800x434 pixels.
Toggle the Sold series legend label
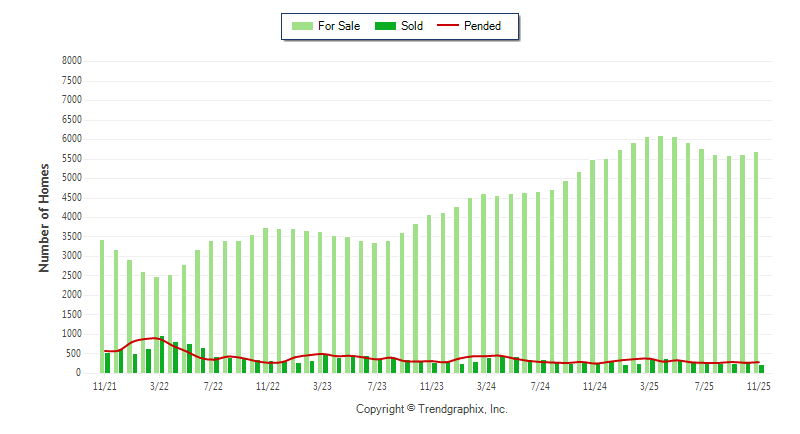[x=412, y=26]
